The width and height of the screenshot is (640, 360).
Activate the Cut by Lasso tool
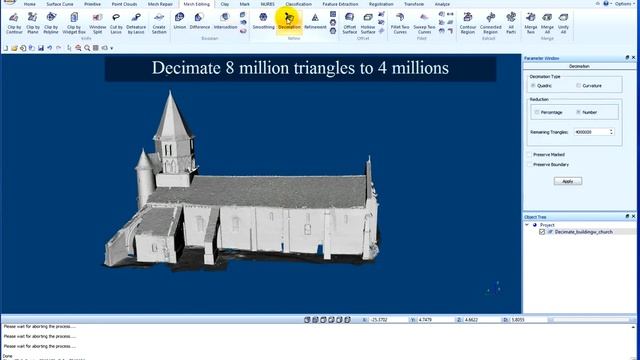click(116, 23)
